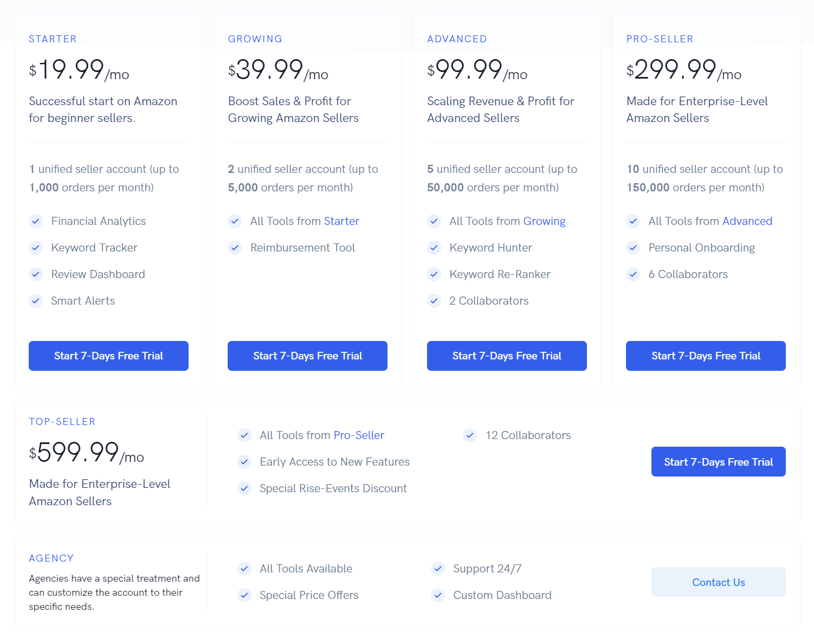814x644 pixels.
Task: Click the checkmark beside Reimbursement Tool
Action: (235, 248)
